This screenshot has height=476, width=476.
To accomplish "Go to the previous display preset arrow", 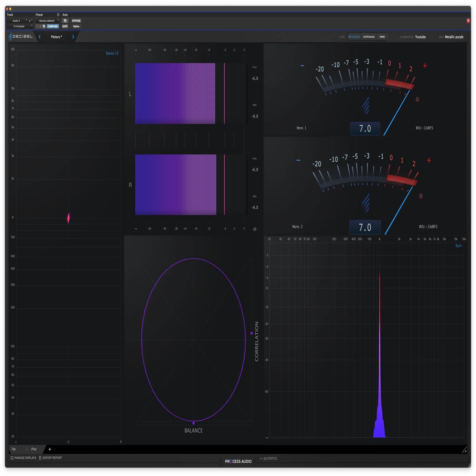I will point(40,37).
